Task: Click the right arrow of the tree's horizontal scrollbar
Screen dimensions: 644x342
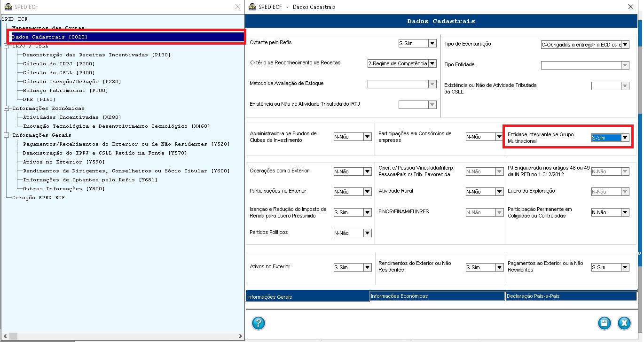Action: [241, 336]
